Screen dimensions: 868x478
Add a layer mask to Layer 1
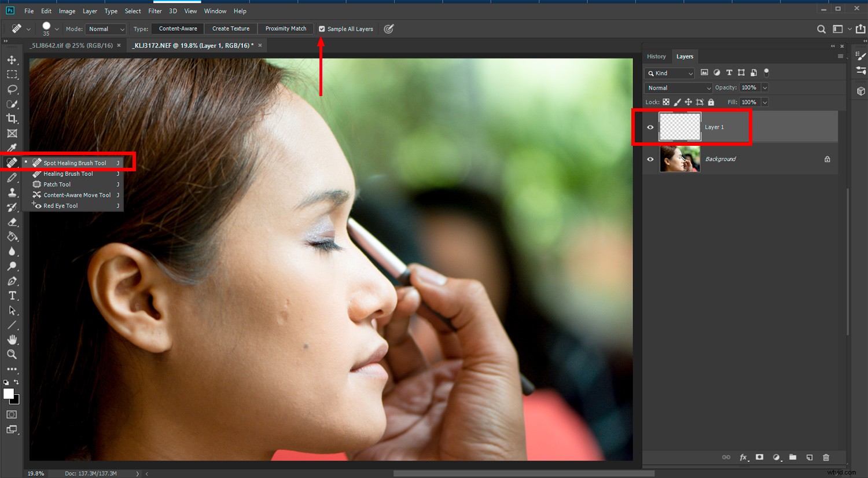(759, 457)
